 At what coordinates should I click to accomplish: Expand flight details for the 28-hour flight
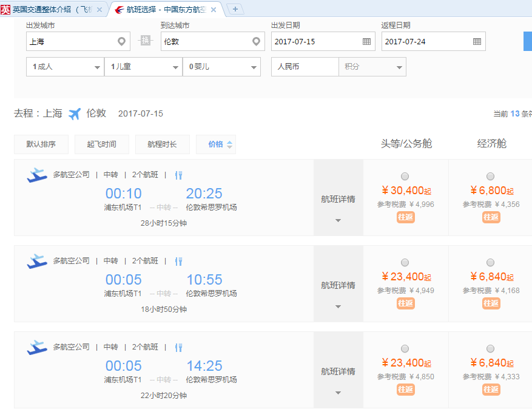338,208
